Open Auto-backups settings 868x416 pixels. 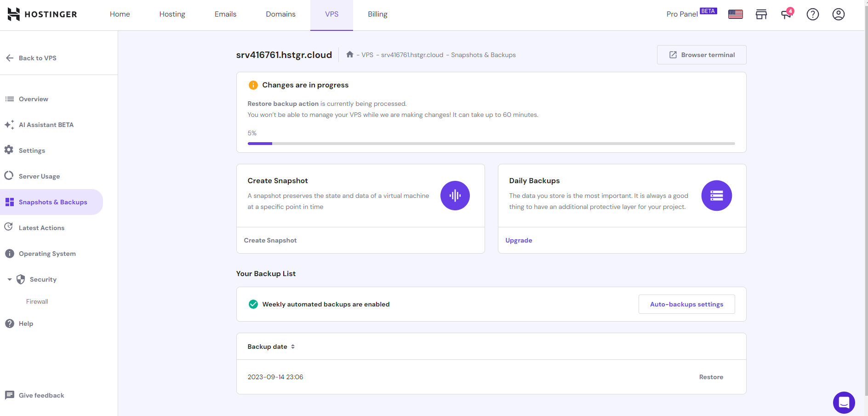click(687, 304)
